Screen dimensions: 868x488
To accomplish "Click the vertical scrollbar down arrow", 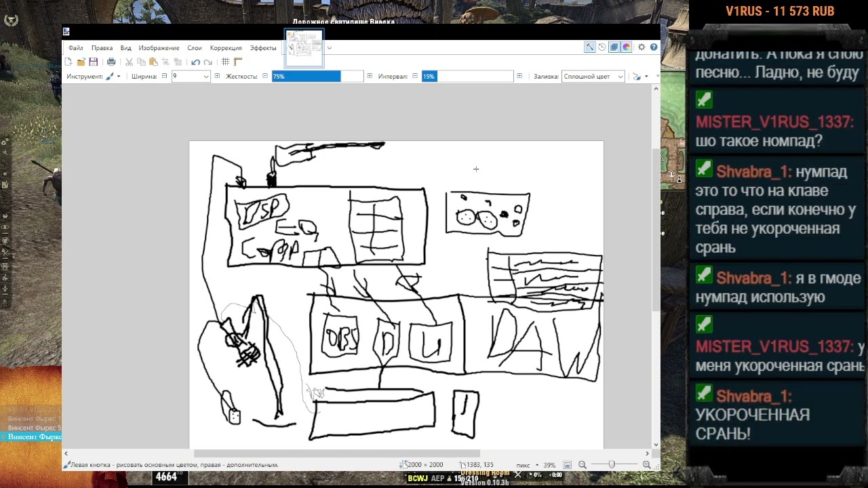I will pos(656,444).
